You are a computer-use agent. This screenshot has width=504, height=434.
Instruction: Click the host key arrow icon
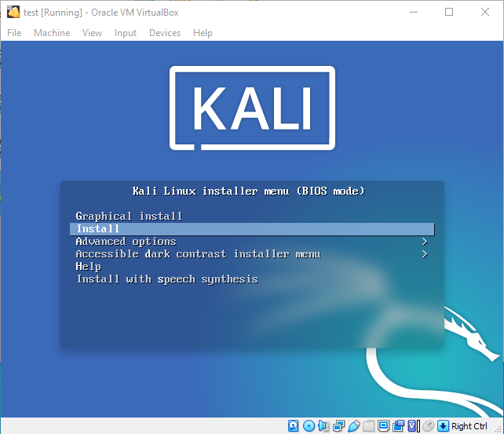point(443,426)
